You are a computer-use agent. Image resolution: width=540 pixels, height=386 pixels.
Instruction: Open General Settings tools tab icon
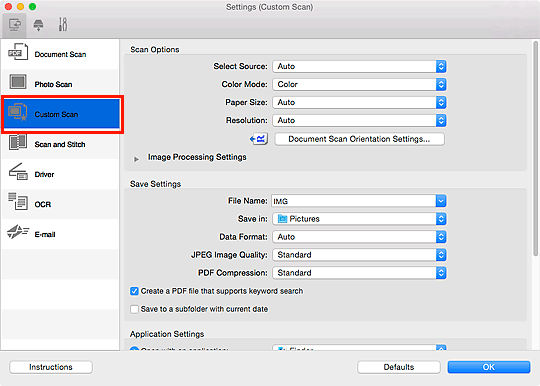pyautogui.click(x=63, y=24)
